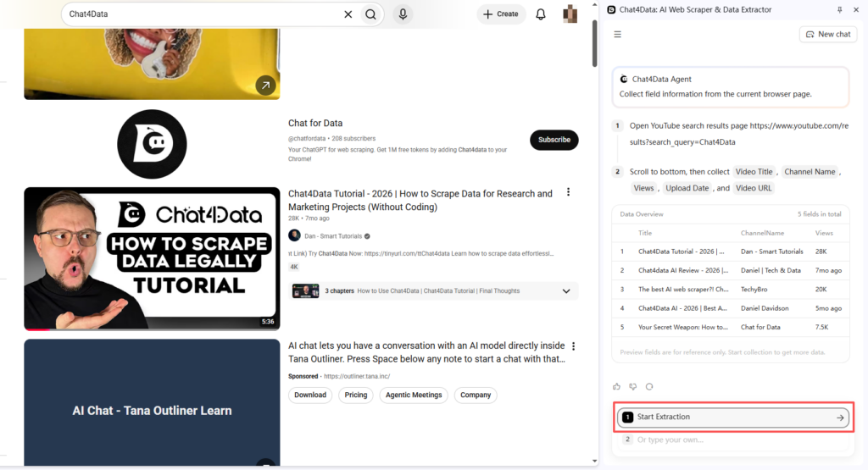Expand the 3 chapters dropdown chevron
868x470 pixels.
click(x=566, y=290)
